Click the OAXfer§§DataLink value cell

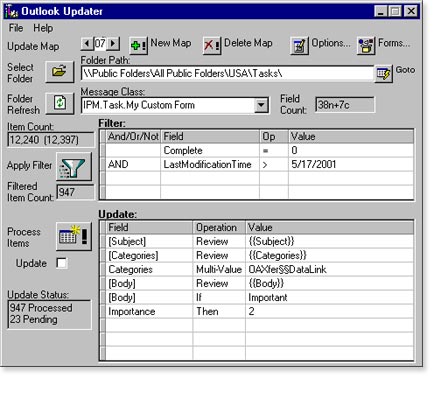tap(330, 270)
